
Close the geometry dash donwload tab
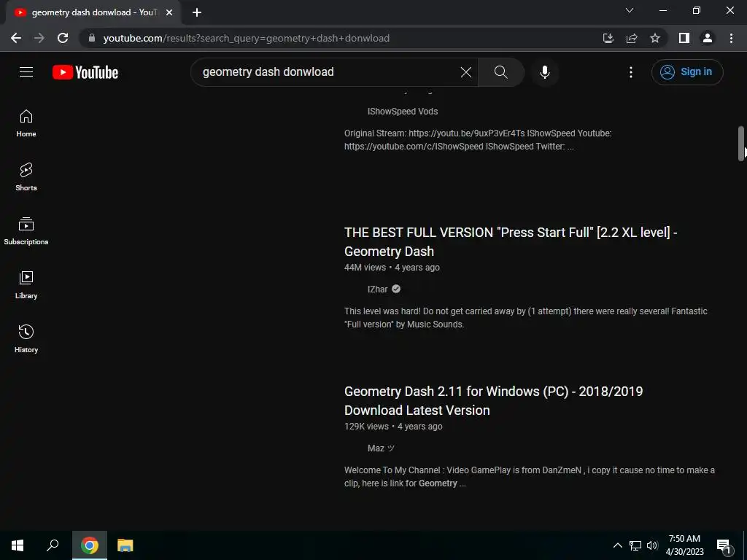[169, 12]
